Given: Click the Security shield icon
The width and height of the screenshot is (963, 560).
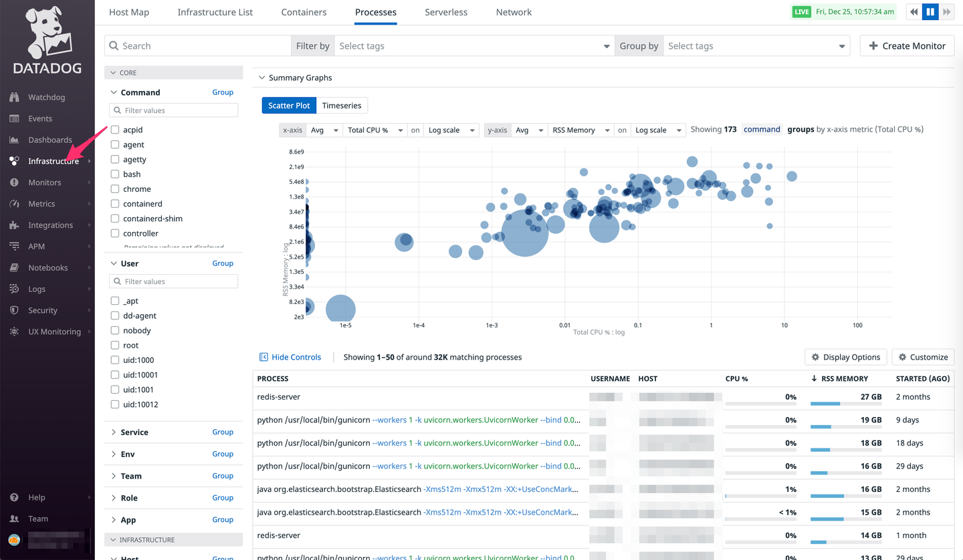Looking at the screenshot, I should click(14, 311).
